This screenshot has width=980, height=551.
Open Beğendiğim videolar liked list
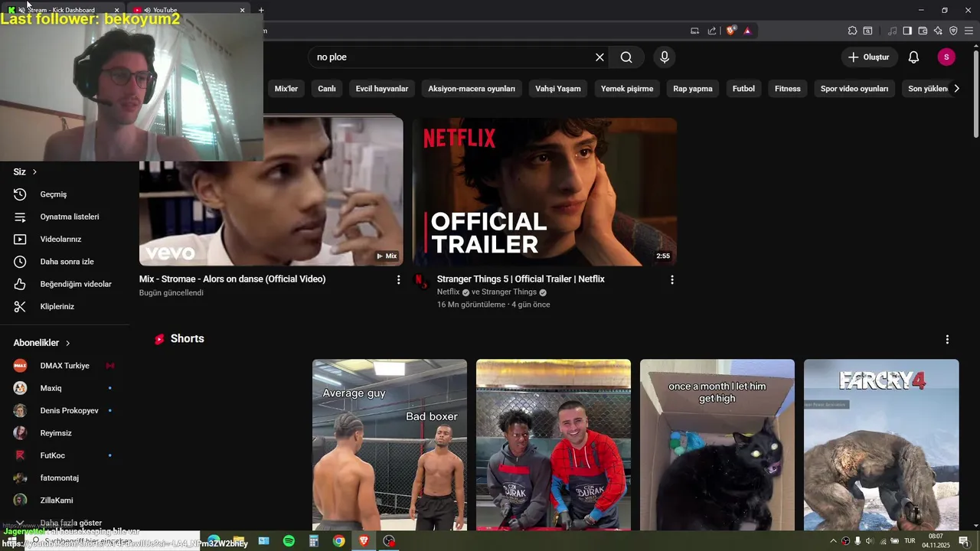[x=64, y=284]
